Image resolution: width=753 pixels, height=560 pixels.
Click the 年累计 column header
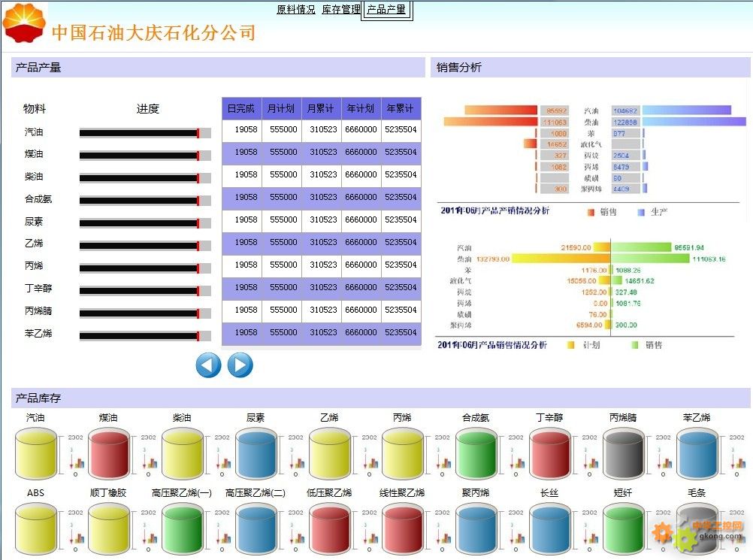[x=401, y=108]
